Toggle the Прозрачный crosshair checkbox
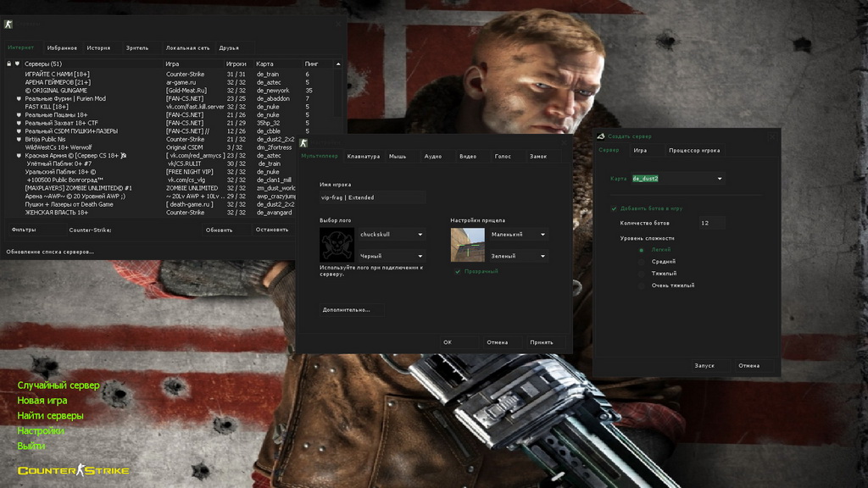This screenshot has height=488, width=868. [x=458, y=272]
